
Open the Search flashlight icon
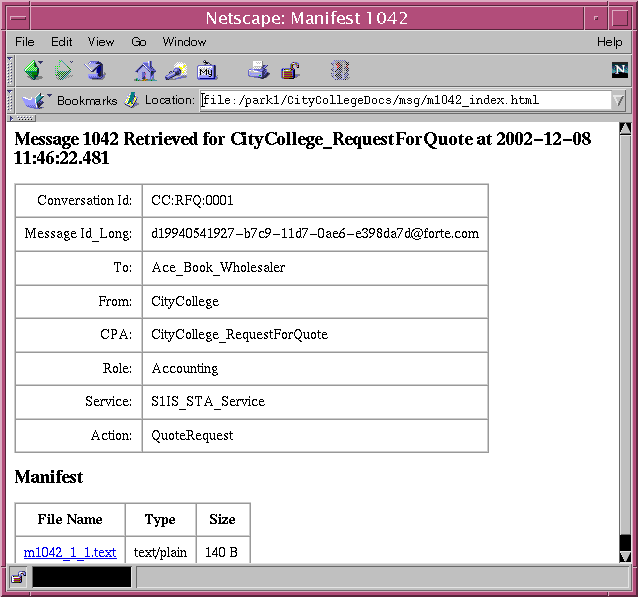(176, 70)
